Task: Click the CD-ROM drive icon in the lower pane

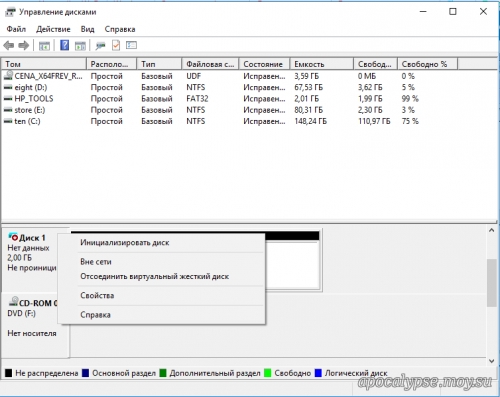Action: pos(13,301)
